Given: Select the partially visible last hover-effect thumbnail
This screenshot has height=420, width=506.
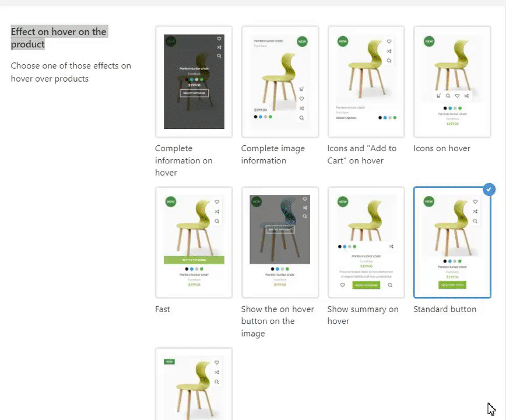Looking at the screenshot, I should [194, 384].
